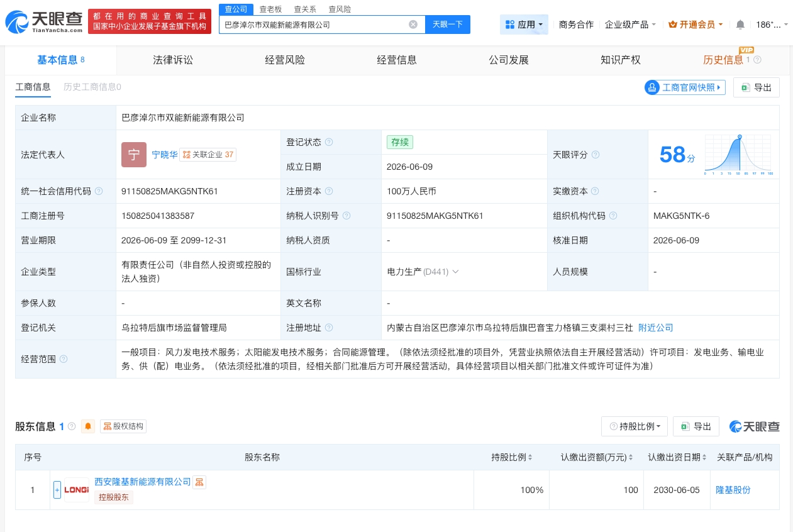Click the help icon next to 股东信息
The image size is (793, 532).
(x=72, y=426)
